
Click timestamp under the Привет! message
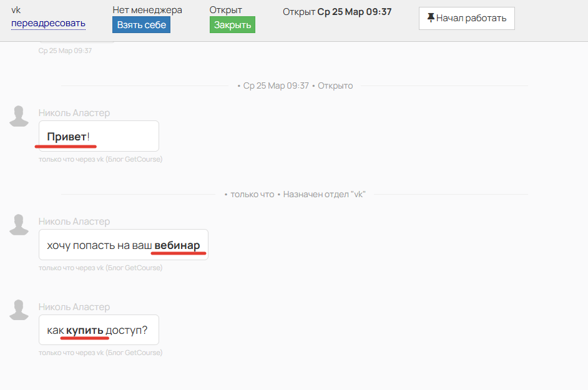pos(100,159)
